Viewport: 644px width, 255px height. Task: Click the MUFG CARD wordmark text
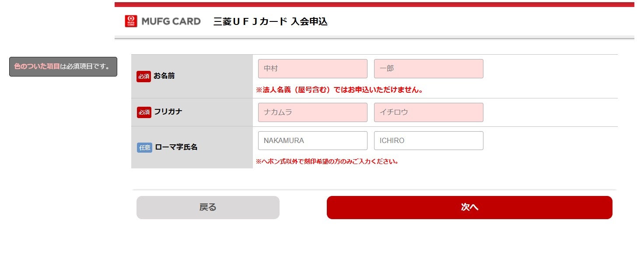tap(171, 21)
